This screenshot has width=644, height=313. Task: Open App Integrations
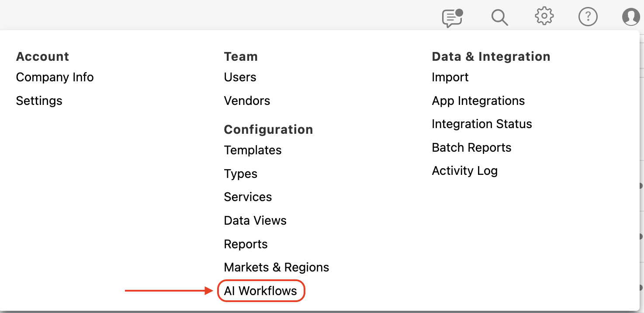point(478,101)
